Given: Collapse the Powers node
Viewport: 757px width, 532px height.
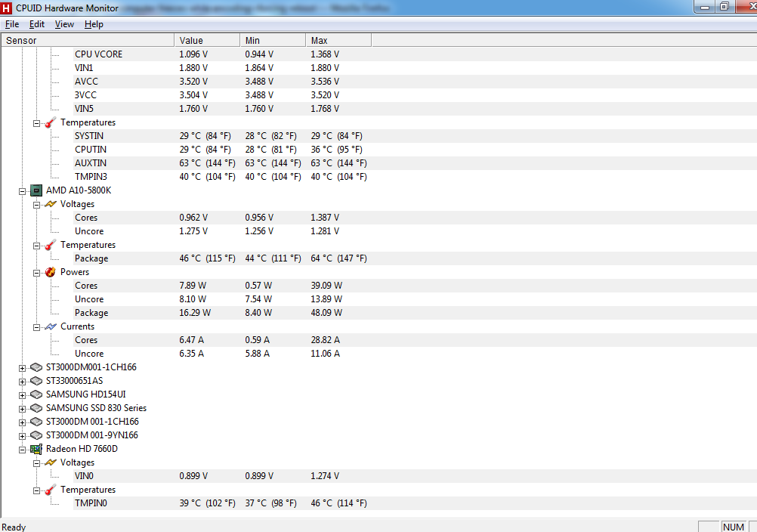Looking at the screenshot, I should tap(37, 273).
